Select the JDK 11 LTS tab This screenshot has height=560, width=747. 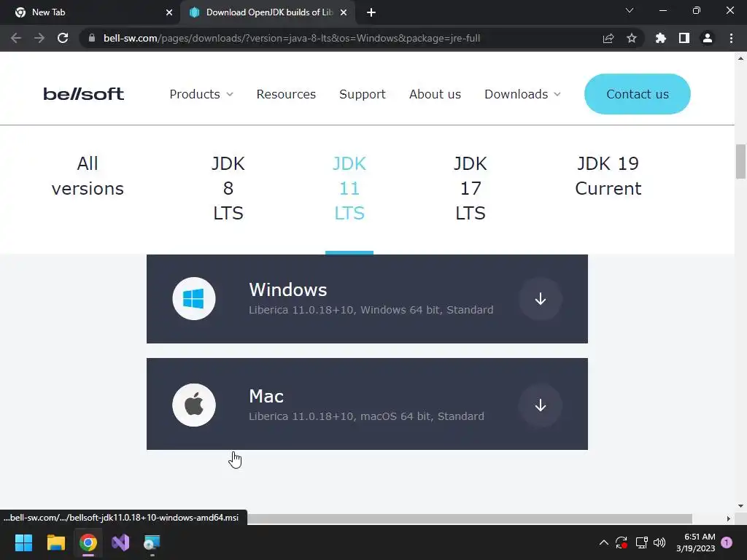pyautogui.click(x=349, y=188)
